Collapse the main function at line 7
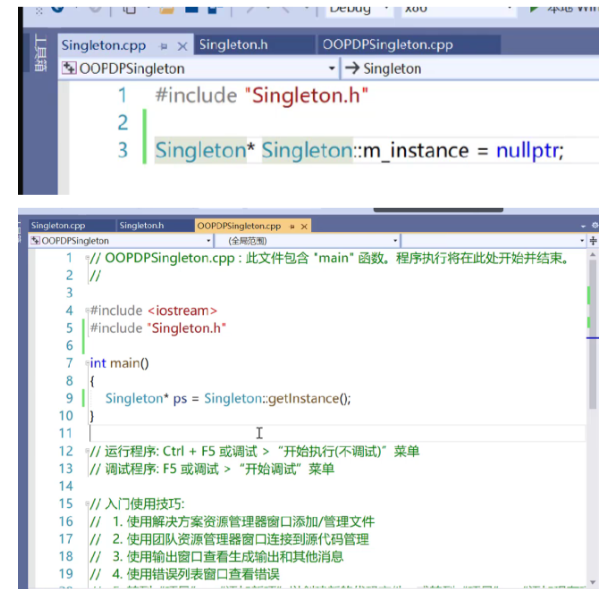 pyautogui.click(x=87, y=363)
